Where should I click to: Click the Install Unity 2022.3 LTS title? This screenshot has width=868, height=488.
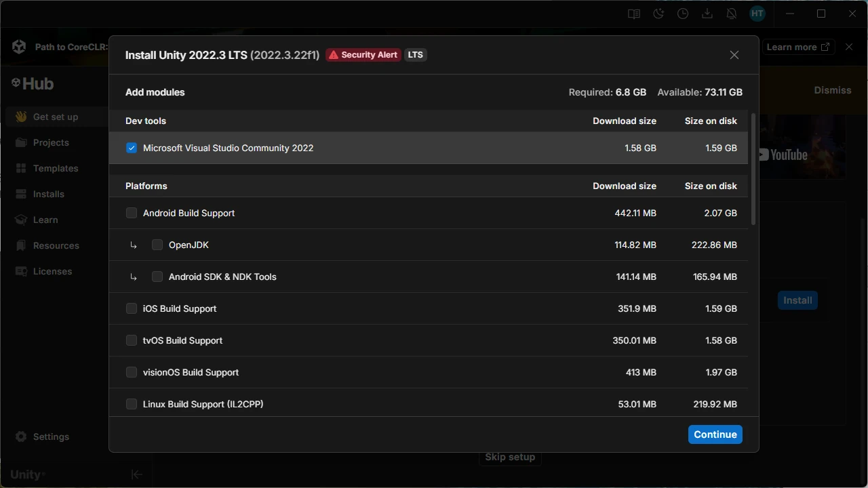(222, 55)
